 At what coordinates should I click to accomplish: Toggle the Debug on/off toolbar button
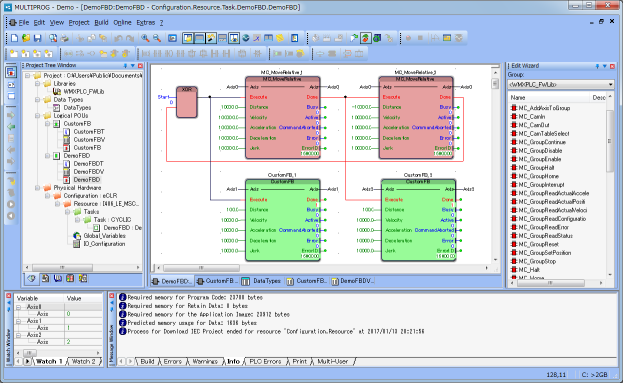(x=366, y=38)
